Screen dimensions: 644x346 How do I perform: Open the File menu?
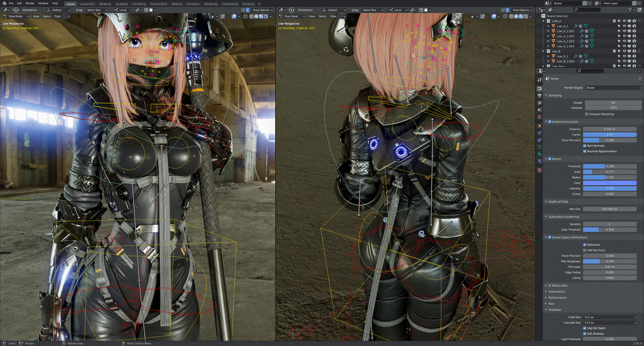[11, 3]
